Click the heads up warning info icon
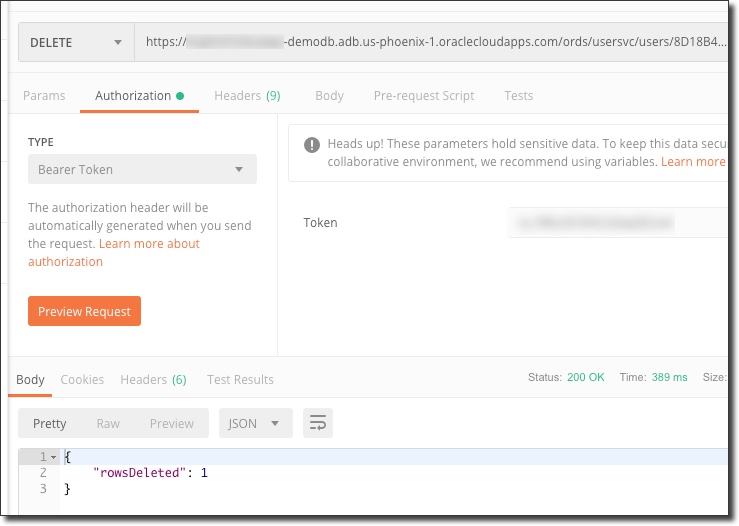The width and height of the screenshot is (739, 526). (x=312, y=144)
